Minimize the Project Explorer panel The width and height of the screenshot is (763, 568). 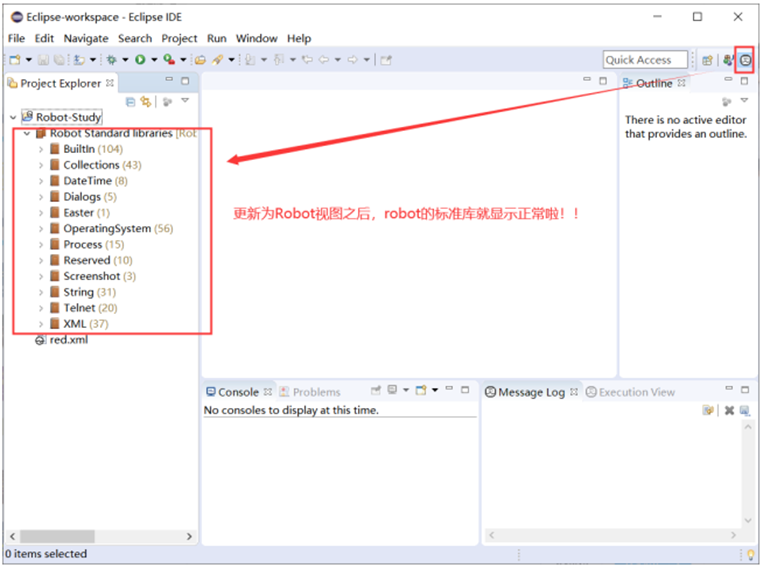(169, 79)
